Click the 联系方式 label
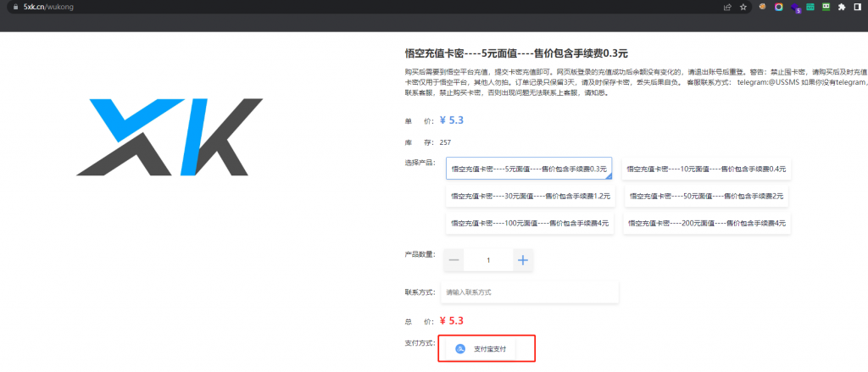 [420, 291]
